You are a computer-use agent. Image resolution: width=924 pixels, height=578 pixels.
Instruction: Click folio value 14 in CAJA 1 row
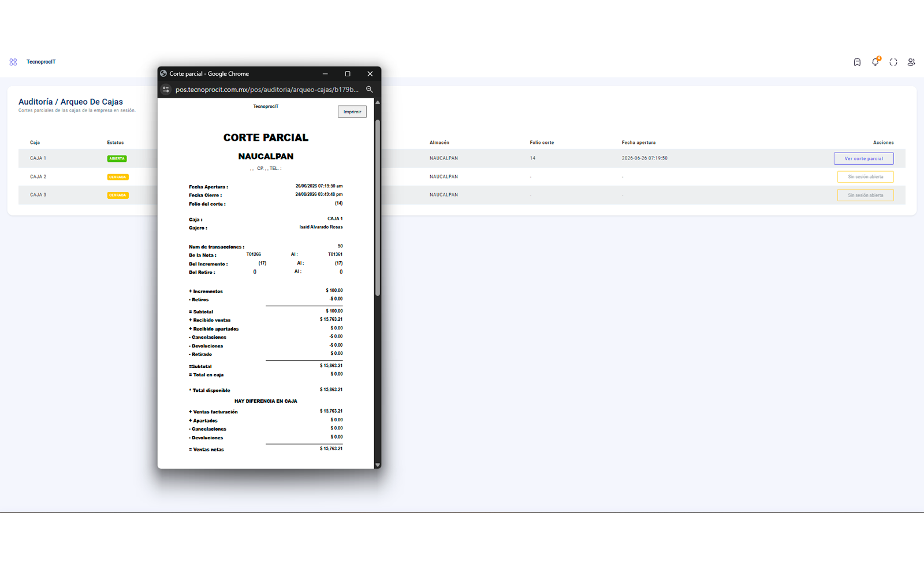pos(532,158)
